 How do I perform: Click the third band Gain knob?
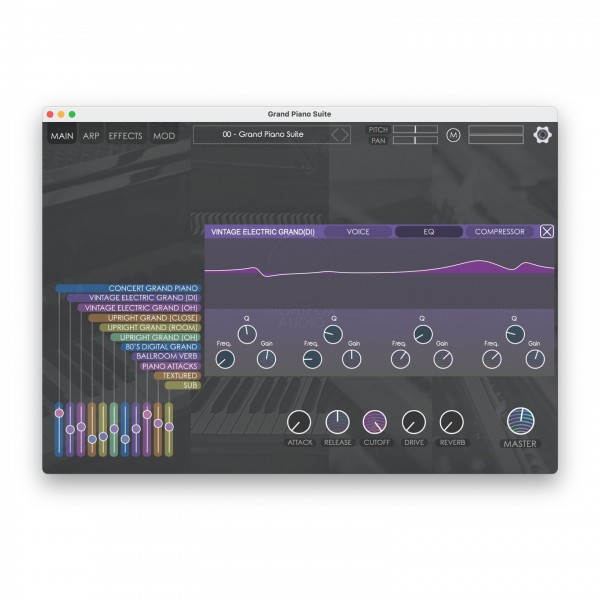[443, 359]
